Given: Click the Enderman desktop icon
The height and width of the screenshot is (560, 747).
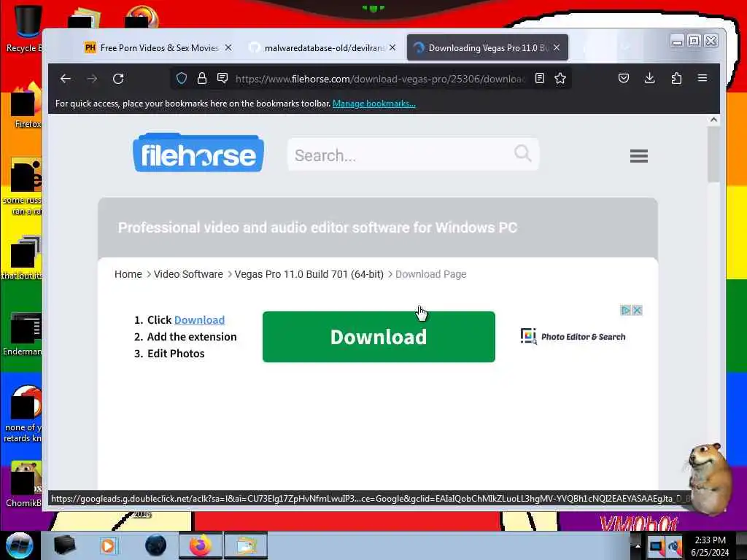Looking at the screenshot, I should [x=23, y=334].
